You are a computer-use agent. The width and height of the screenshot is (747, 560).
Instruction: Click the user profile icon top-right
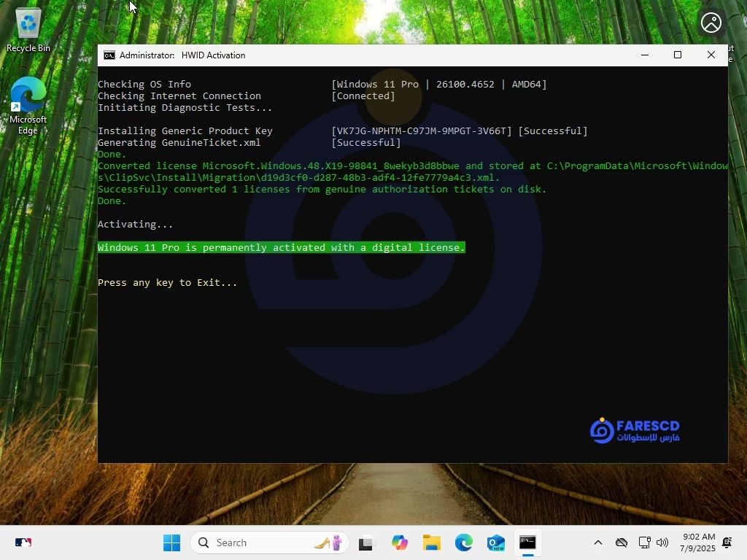(711, 23)
